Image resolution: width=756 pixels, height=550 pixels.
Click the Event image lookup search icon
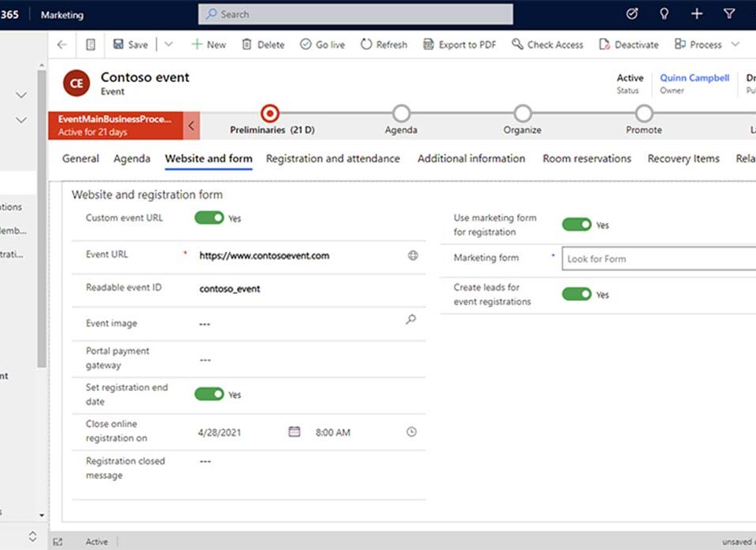pyautogui.click(x=411, y=319)
